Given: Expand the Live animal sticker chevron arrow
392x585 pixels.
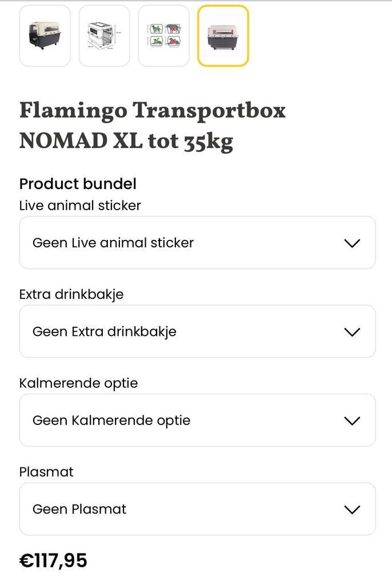Looking at the screenshot, I should (353, 243).
